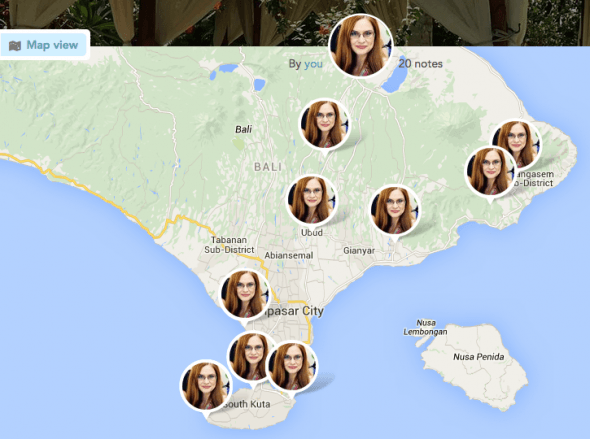590x439 pixels.
Task: Select the rightmost pin near South Kuta
Action: pyautogui.click(x=292, y=366)
